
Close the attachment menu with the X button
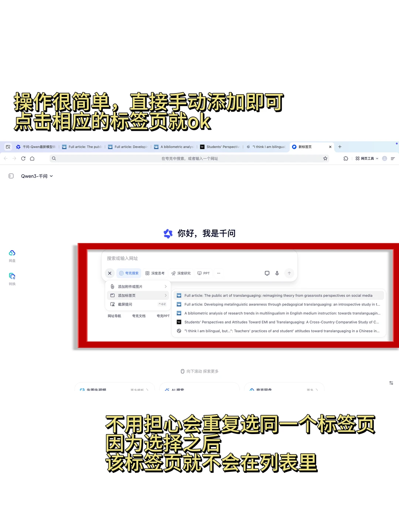pyautogui.click(x=110, y=273)
